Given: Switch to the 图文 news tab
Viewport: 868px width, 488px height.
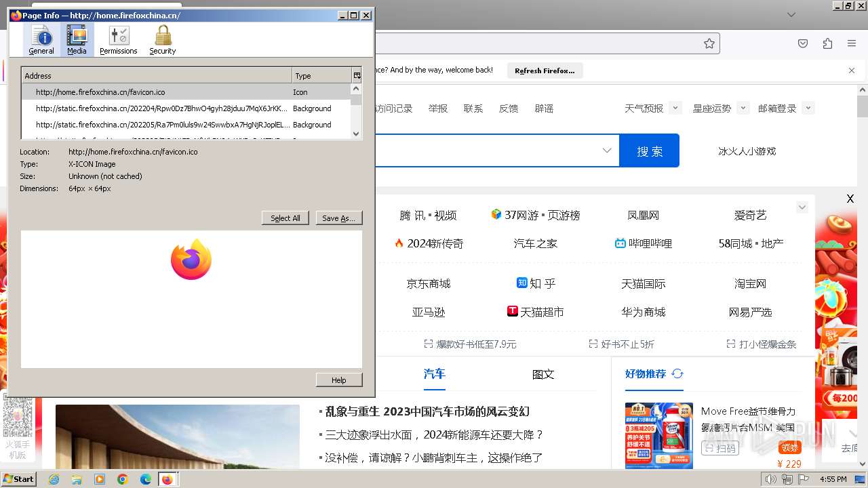Looking at the screenshot, I should point(543,374).
